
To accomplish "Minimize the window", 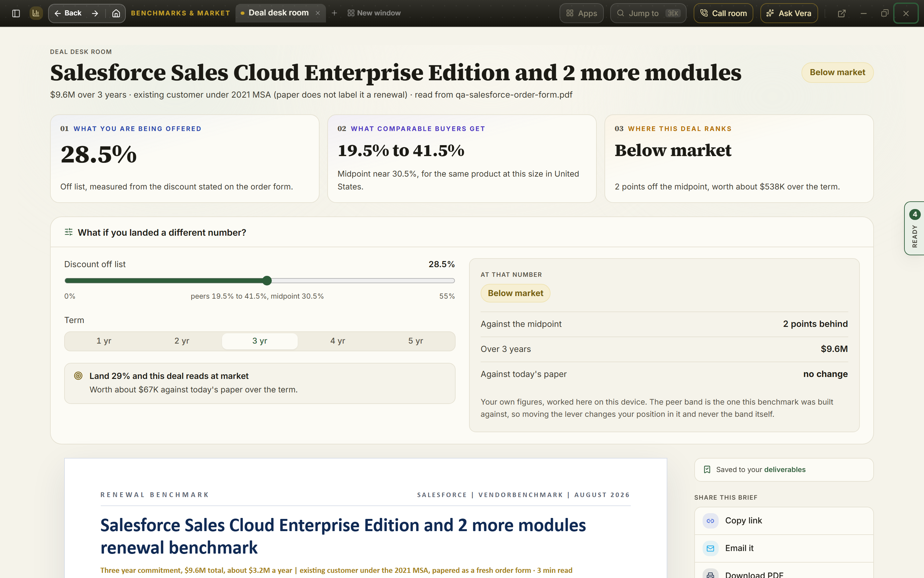I will coord(863,13).
